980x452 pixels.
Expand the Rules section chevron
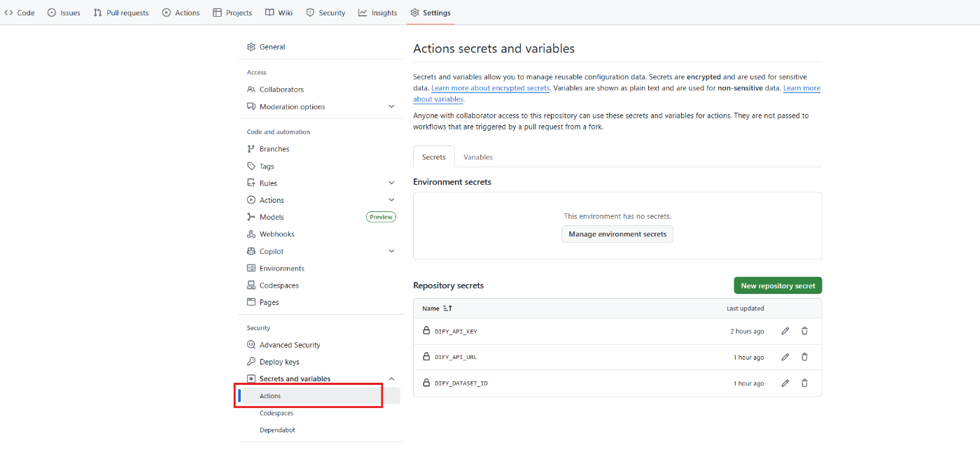pyautogui.click(x=391, y=183)
